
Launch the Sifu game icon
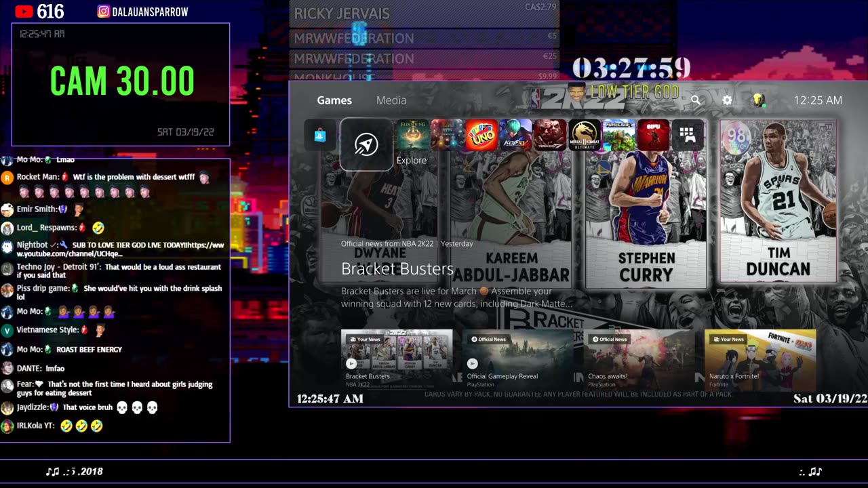pos(653,135)
